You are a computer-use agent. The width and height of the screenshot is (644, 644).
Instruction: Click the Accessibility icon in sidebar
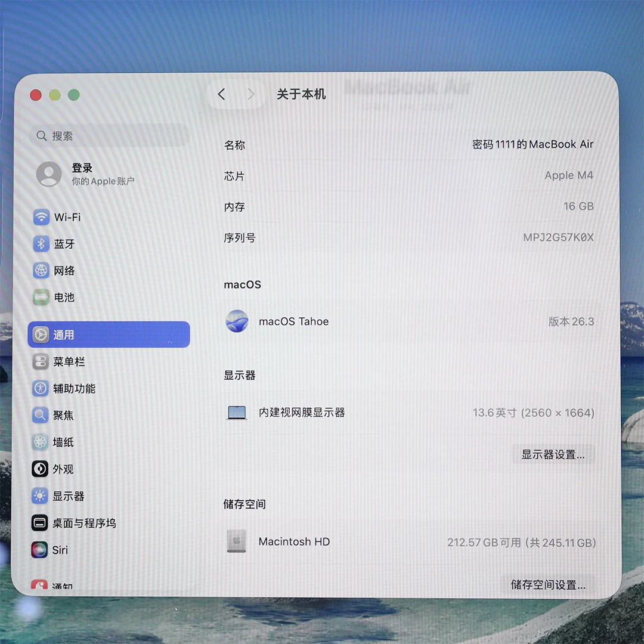(x=41, y=389)
